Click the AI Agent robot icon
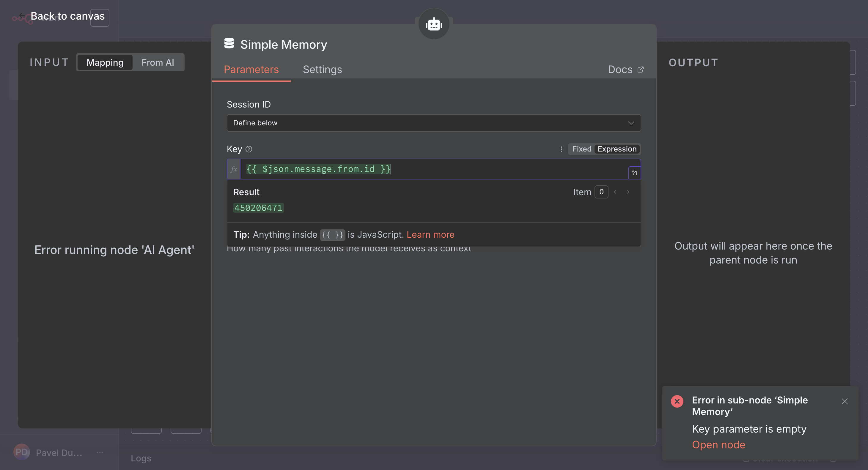 pyautogui.click(x=434, y=24)
